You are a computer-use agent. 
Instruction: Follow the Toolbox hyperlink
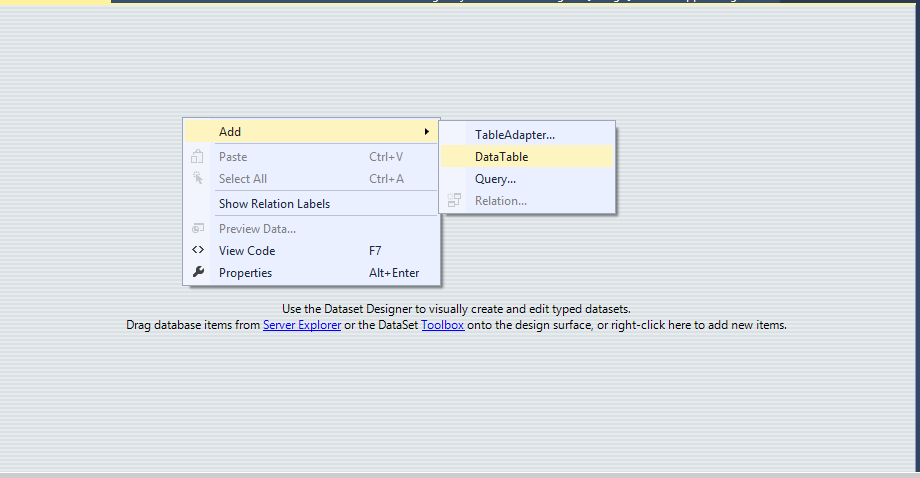click(x=442, y=325)
